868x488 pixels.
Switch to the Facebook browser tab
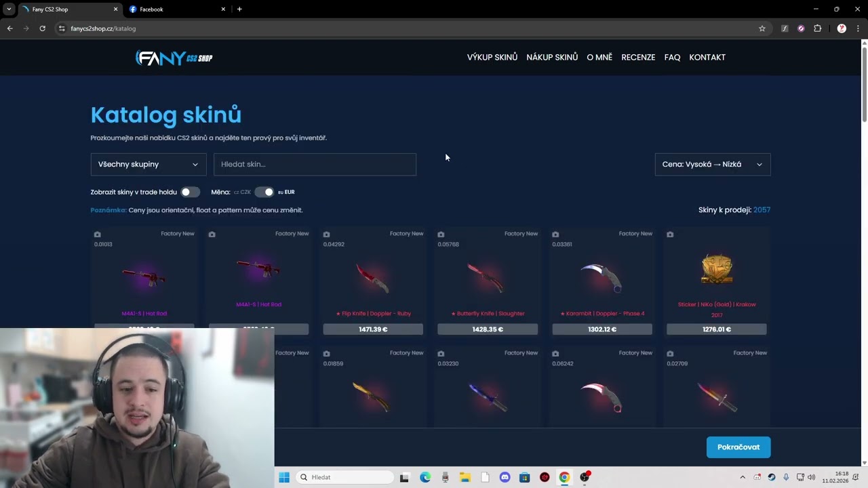pos(176,9)
